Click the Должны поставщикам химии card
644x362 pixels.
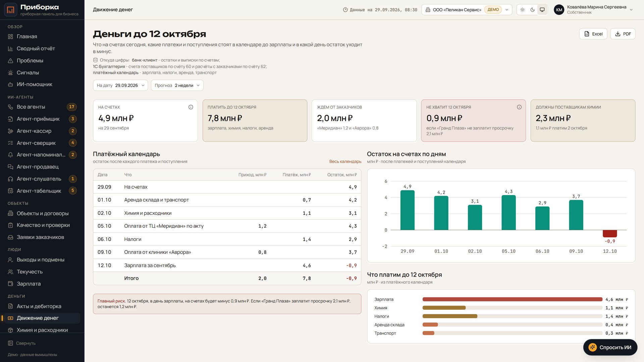(x=583, y=121)
